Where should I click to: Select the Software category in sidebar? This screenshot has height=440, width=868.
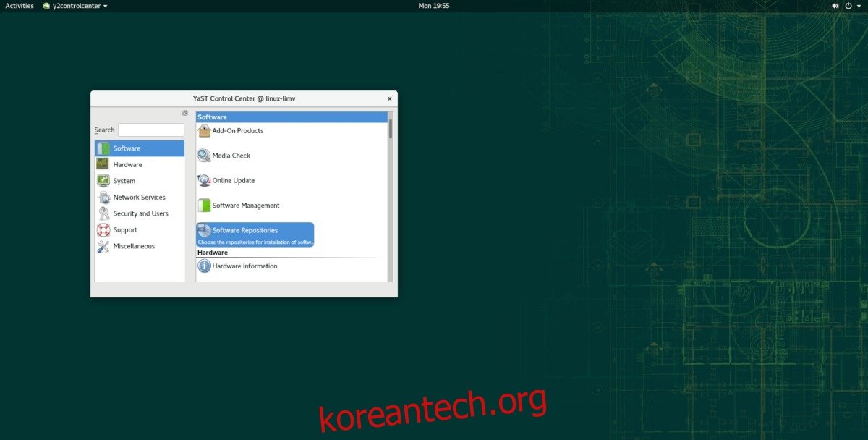(x=127, y=148)
